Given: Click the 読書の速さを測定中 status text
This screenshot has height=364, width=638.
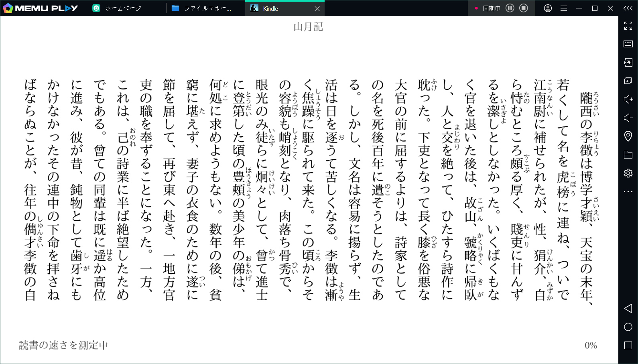Looking at the screenshot, I should tap(64, 345).
